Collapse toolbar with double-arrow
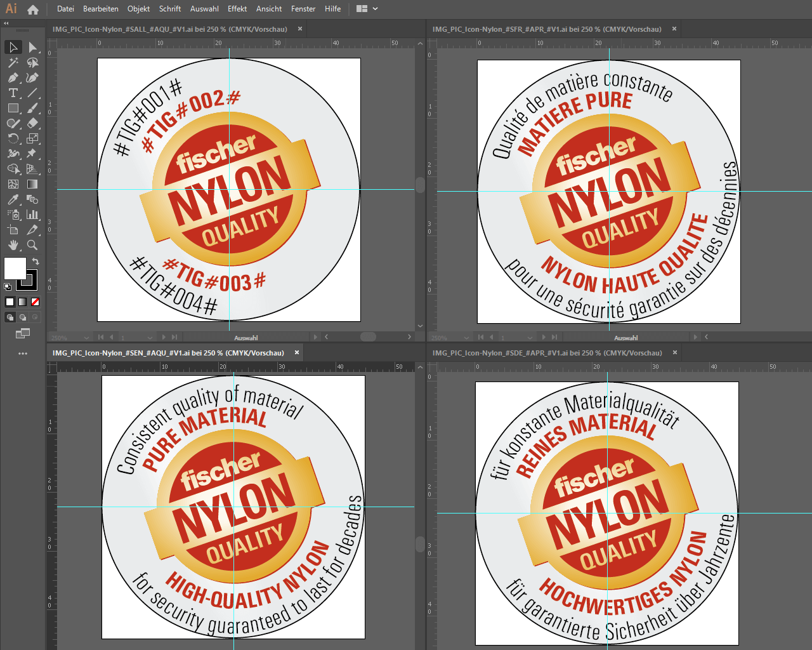812x650 pixels. pyautogui.click(x=6, y=23)
